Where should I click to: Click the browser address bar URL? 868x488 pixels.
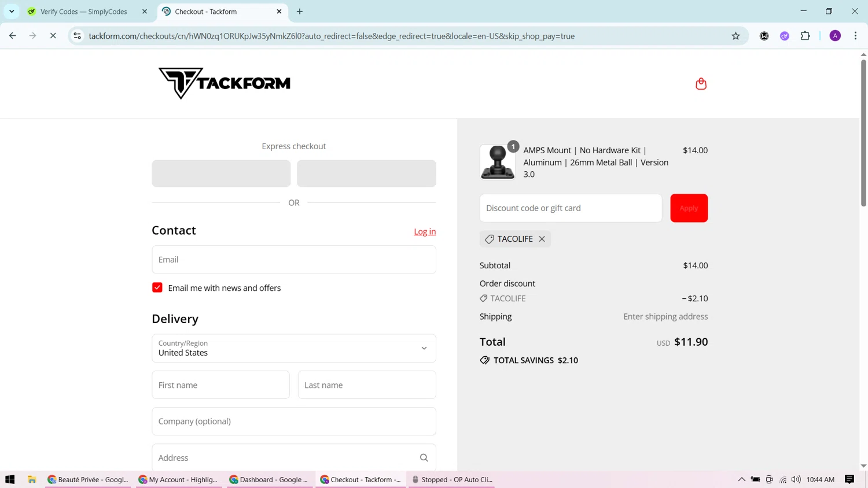pyautogui.click(x=332, y=36)
